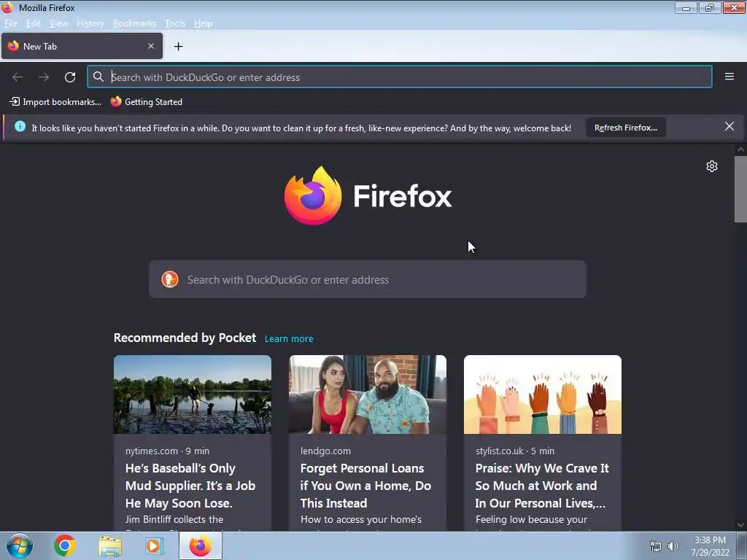Screen dimensions: 747x560
Task: Click the Reload page icon
Action: coord(70,77)
